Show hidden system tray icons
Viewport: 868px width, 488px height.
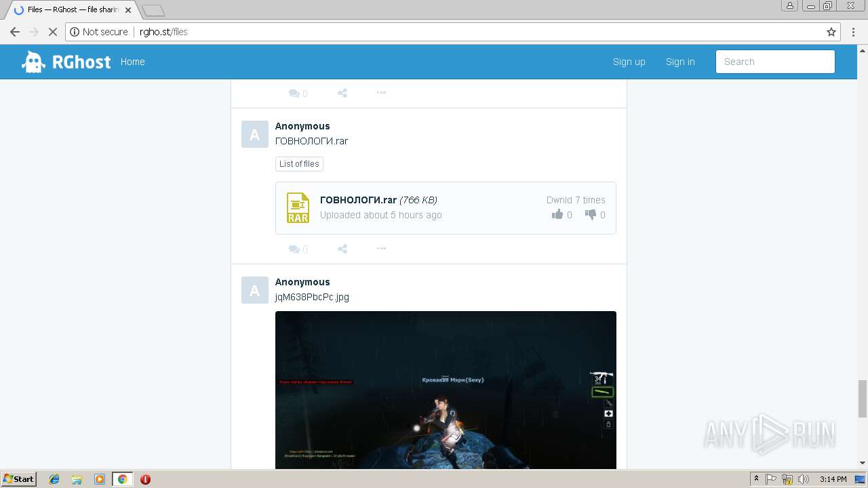pyautogui.click(x=756, y=479)
